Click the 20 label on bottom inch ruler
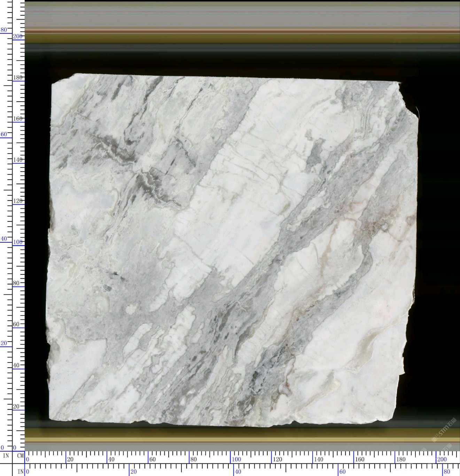460x476 pixels. pos(133,472)
